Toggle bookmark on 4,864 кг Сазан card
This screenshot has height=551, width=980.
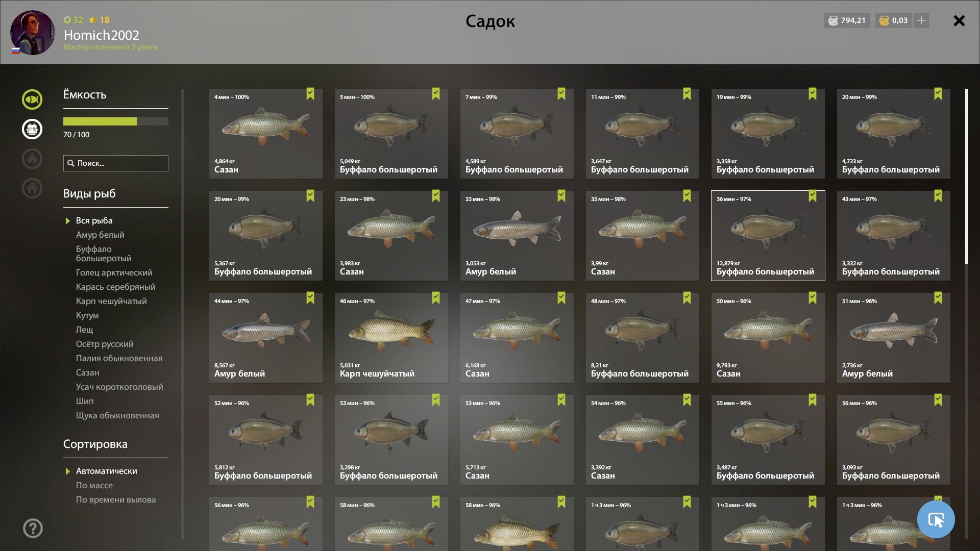click(x=310, y=94)
